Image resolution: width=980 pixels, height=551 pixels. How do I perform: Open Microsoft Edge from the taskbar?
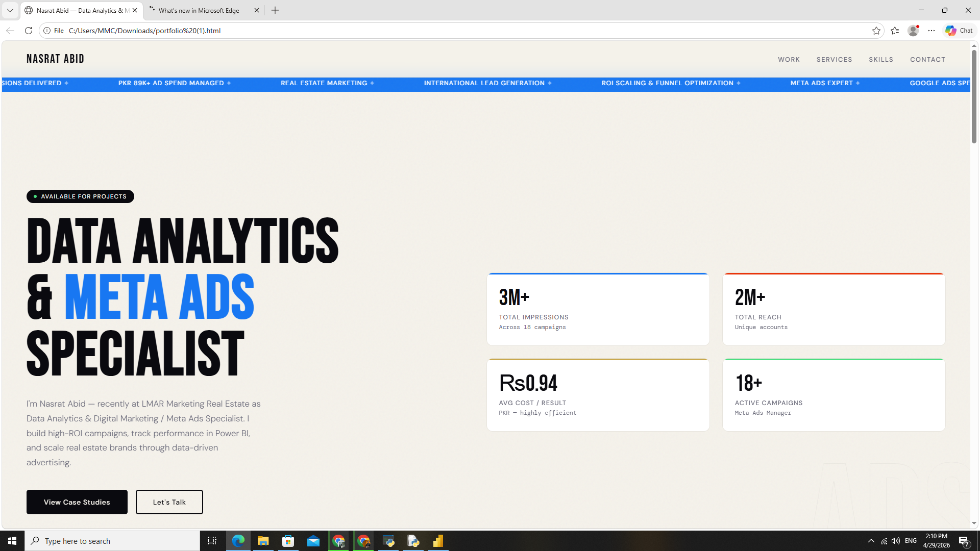(x=238, y=541)
